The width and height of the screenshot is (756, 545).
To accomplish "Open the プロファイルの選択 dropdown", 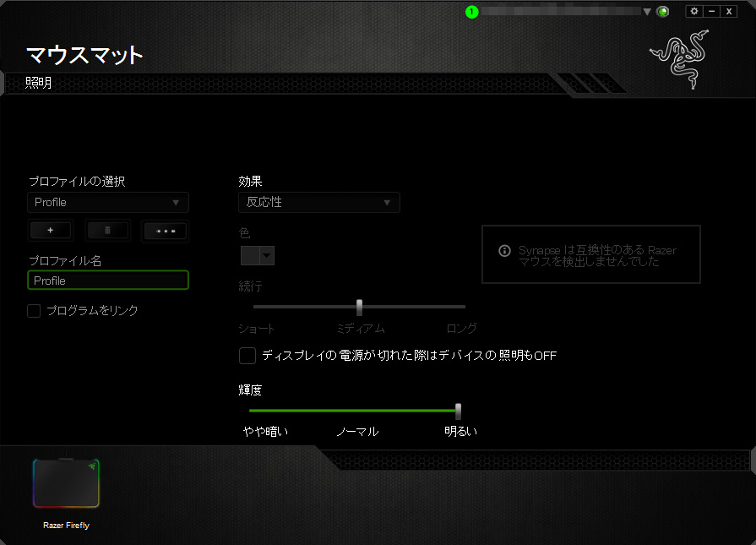I will pyautogui.click(x=107, y=203).
